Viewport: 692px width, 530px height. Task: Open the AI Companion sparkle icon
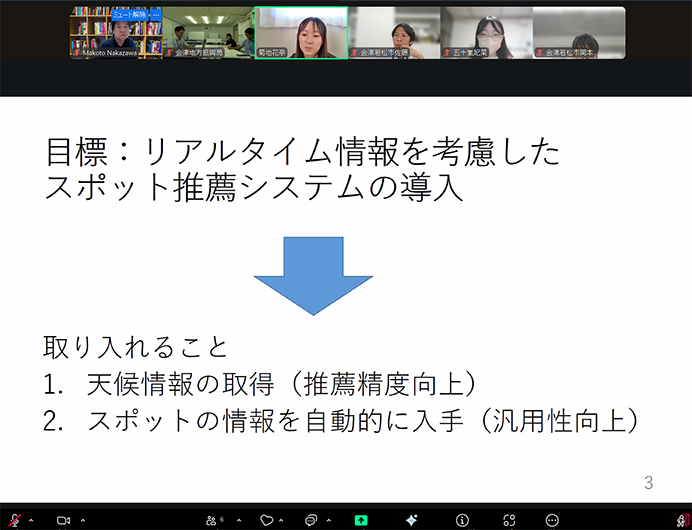point(411,520)
